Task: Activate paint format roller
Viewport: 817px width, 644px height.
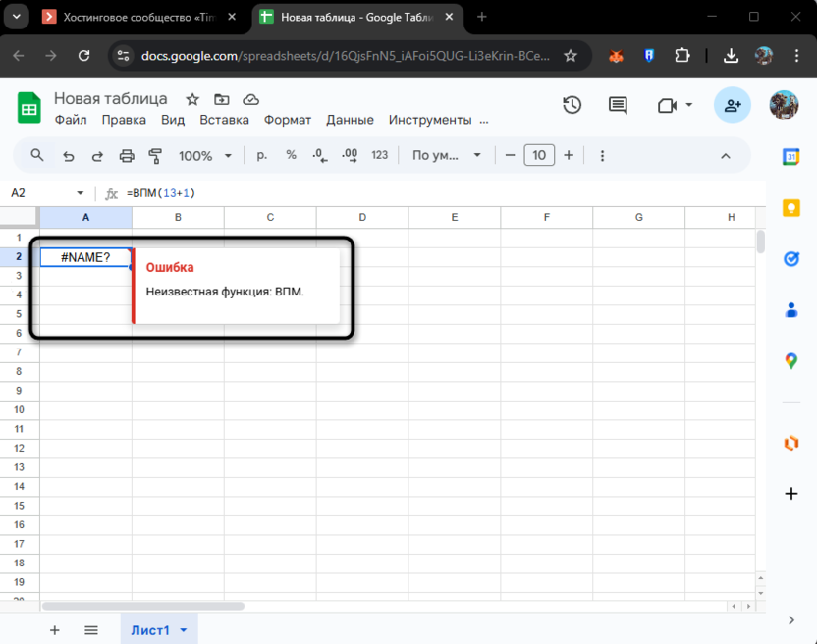Action: [x=155, y=156]
